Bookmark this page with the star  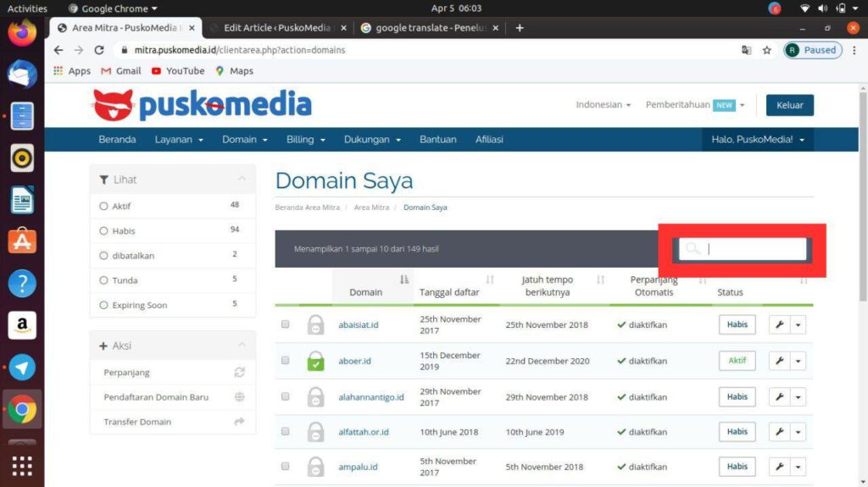[x=766, y=50]
